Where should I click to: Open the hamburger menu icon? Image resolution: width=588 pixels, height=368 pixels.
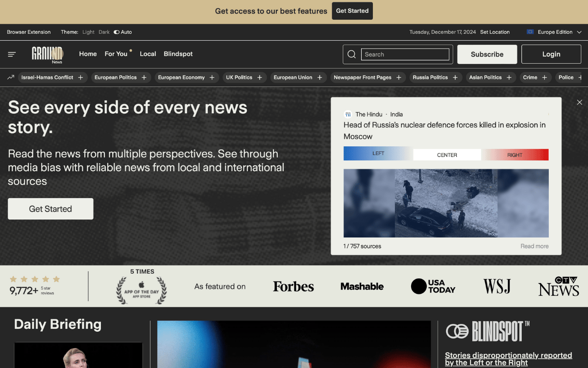click(12, 54)
